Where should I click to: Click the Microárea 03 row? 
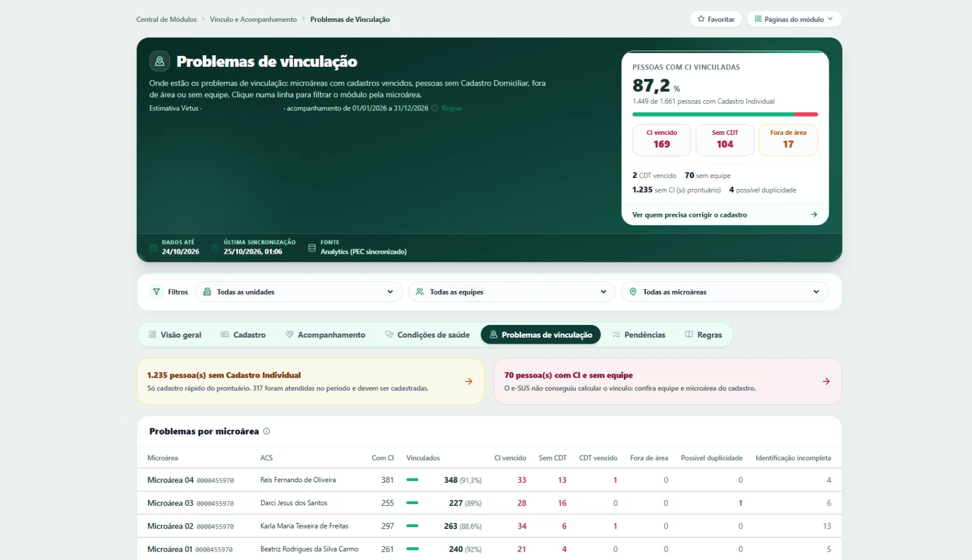(489, 503)
